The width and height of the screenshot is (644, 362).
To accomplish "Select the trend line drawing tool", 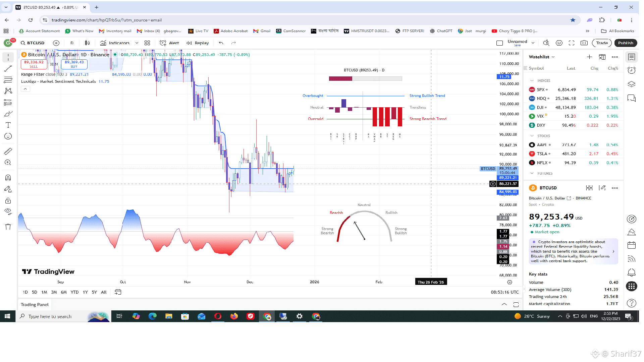I will 8,69.
